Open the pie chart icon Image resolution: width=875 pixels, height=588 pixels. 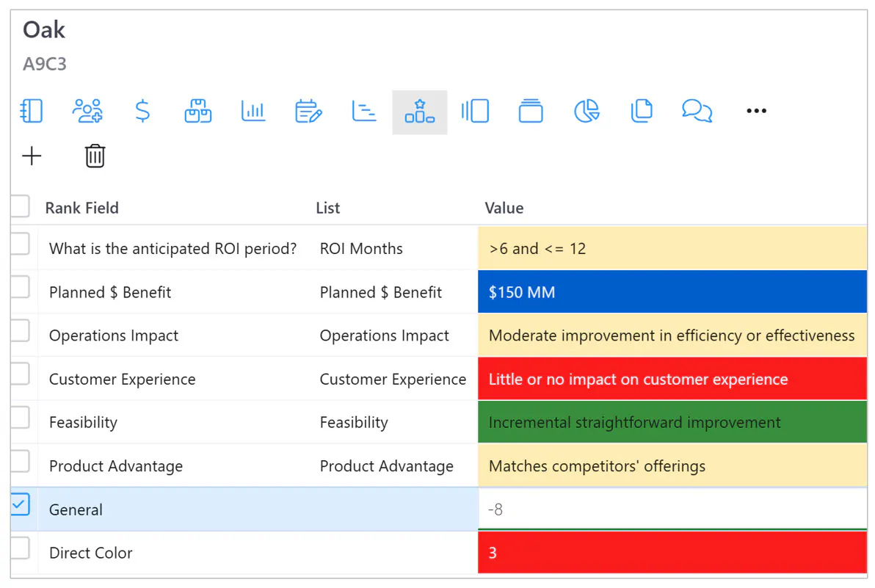[x=587, y=110]
